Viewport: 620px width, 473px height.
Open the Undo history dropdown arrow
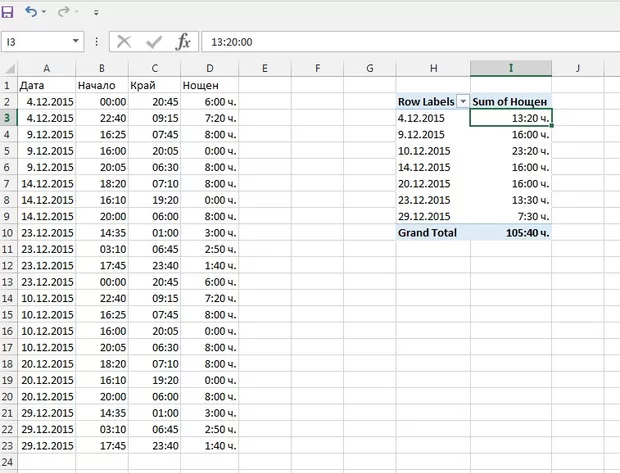(45, 13)
